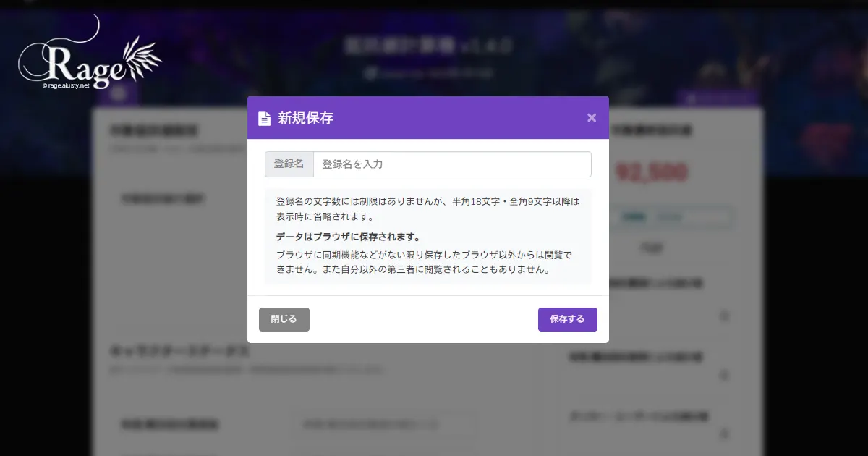
Task: Open the first counter dropdown in the right panel
Action: [724, 316]
